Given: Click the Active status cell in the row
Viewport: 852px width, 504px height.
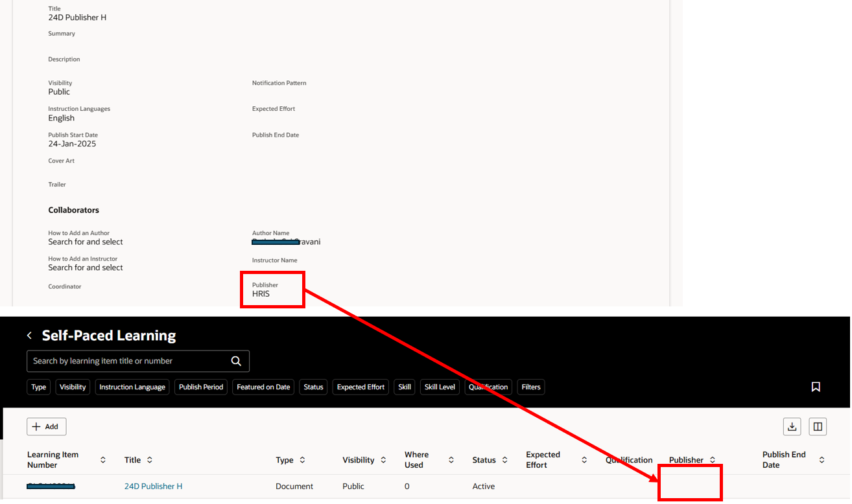Looking at the screenshot, I should point(484,486).
